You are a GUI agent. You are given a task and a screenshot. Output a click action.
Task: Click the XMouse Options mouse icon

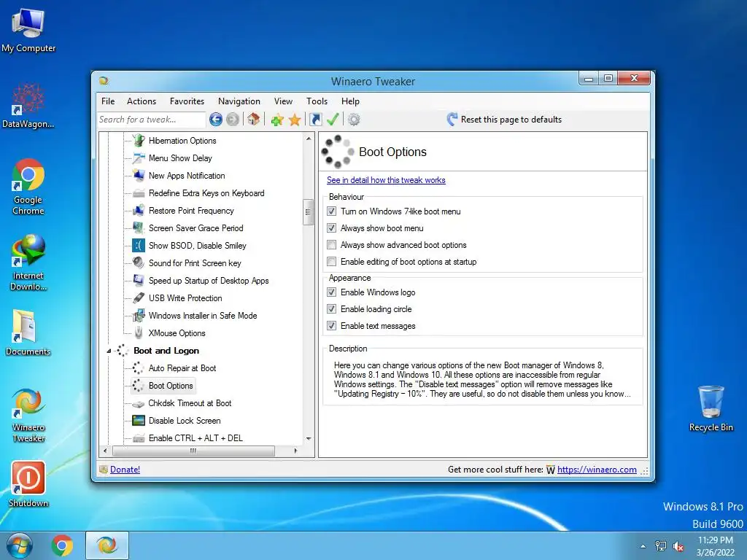click(139, 332)
